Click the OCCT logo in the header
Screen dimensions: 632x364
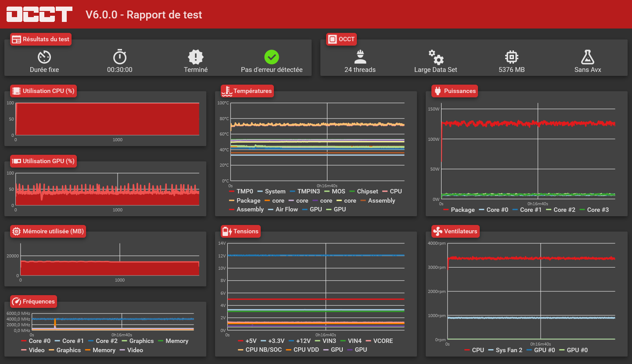39,14
